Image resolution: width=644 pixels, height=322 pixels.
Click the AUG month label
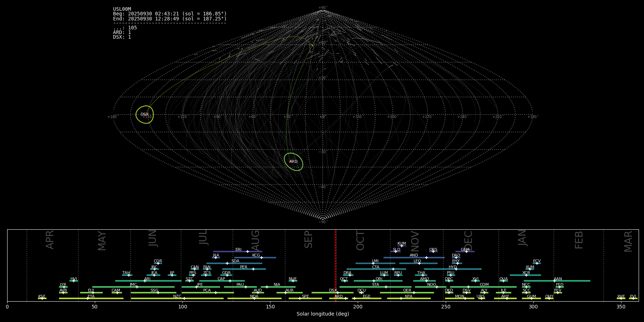click(255, 240)
